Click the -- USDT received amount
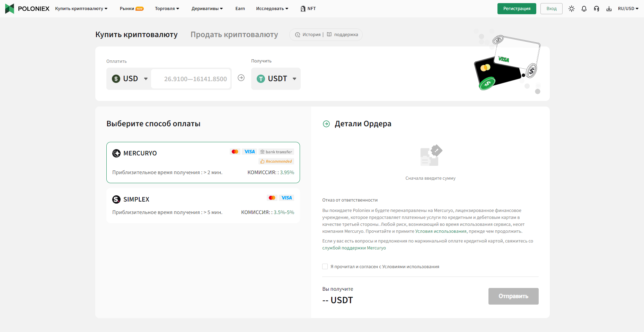The image size is (644, 332). [x=337, y=300]
